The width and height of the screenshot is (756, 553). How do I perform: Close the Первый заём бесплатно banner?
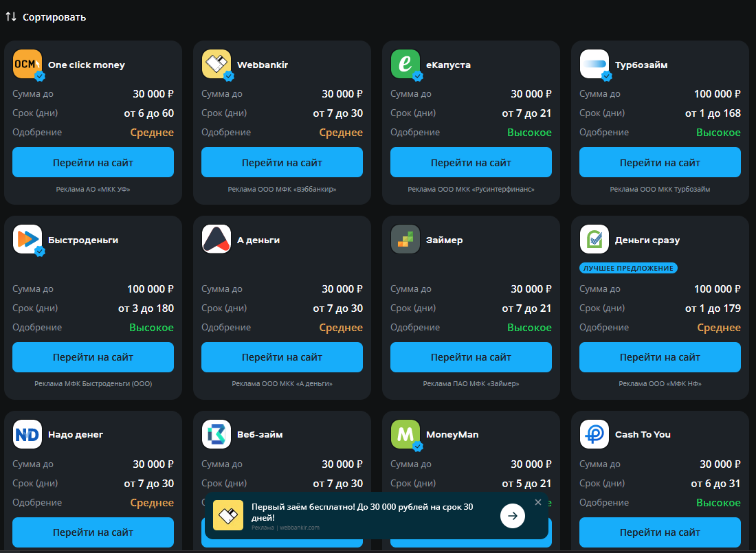point(538,502)
